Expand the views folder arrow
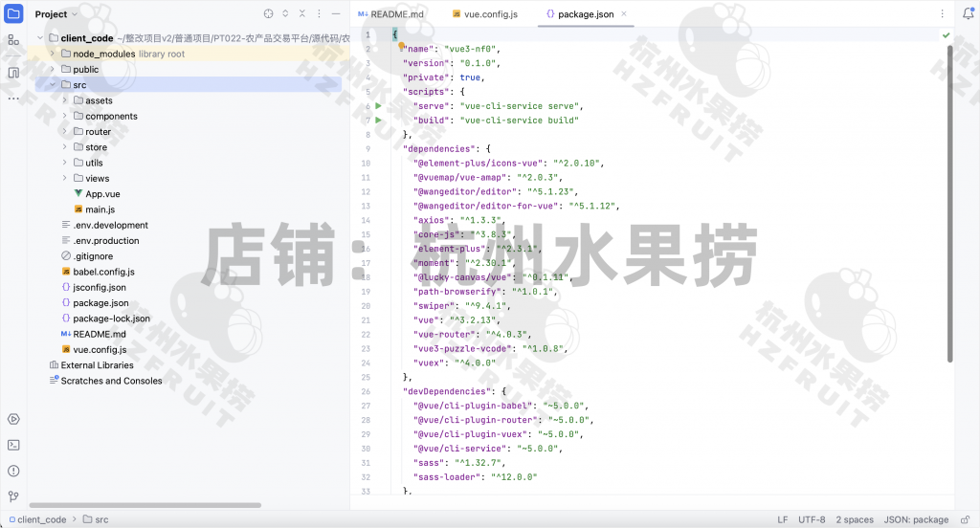980x528 pixels. click(64, 178)
